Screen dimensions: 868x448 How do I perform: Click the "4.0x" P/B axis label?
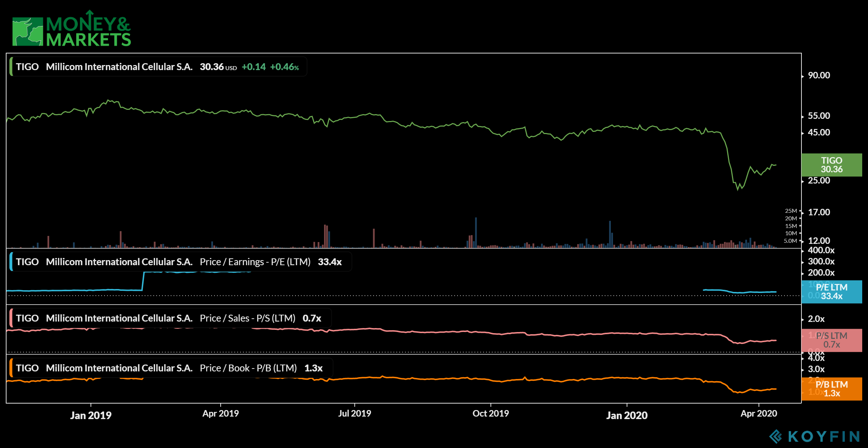click(816, 358)
